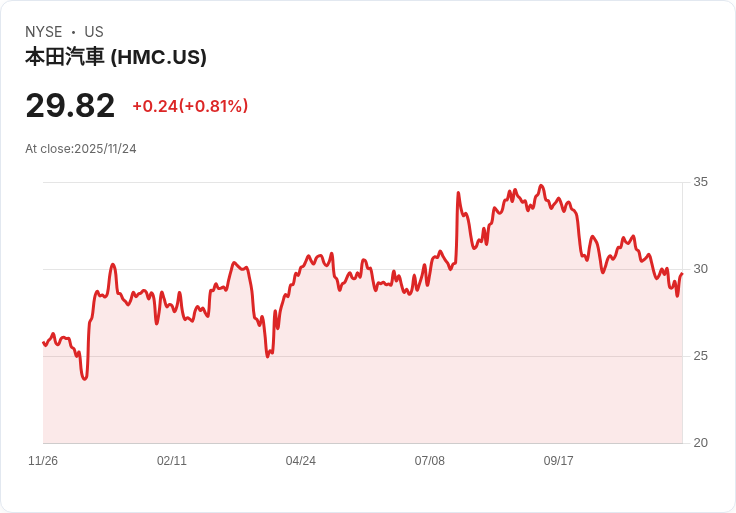Image resolution: width=736 pixels, height=513 pixels.
Task: Click the 30 y-axis price label
Action: [x=701, y=269]
